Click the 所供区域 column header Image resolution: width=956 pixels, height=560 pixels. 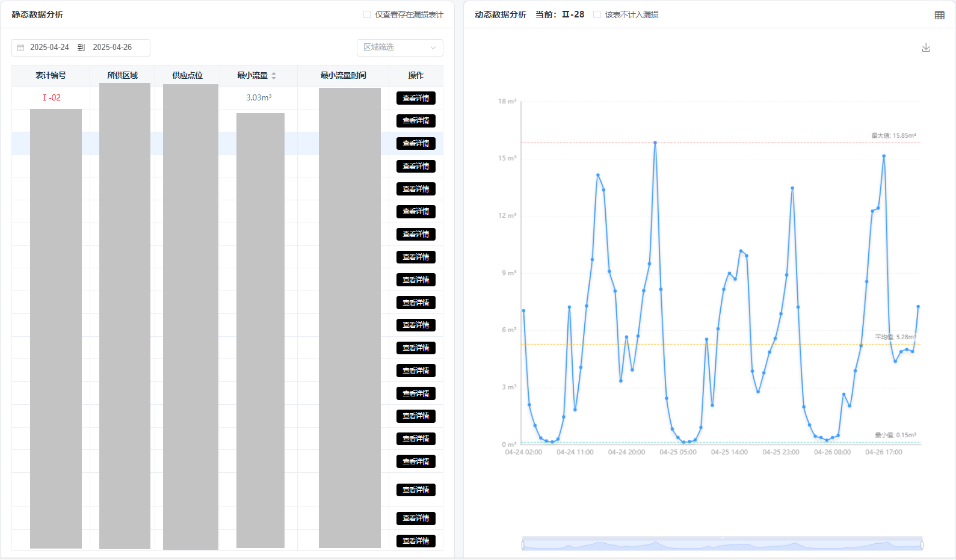(x=122, y=76)
